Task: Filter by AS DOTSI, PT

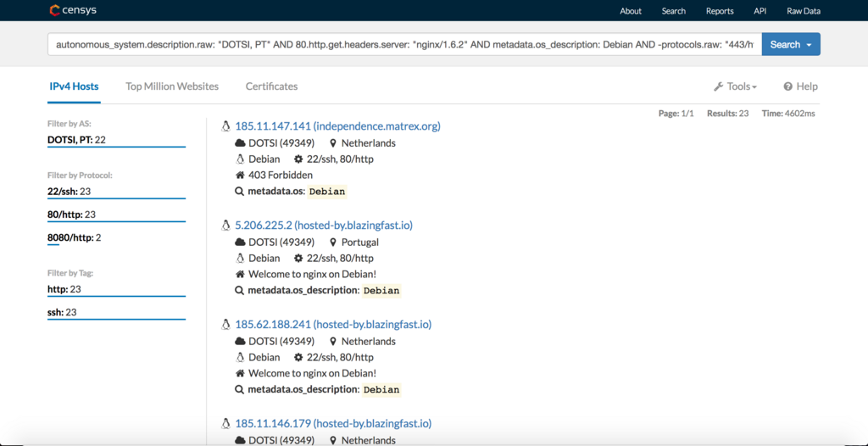Action: click(x=76, y=140)
